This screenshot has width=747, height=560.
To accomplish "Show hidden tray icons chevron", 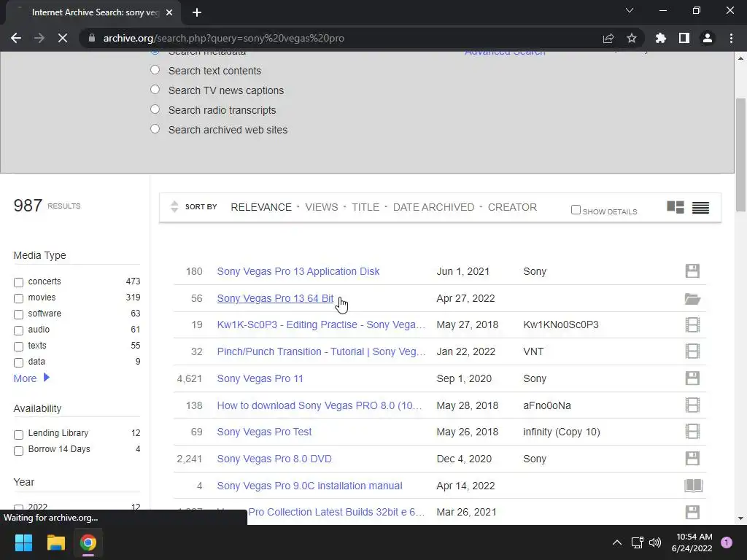I will [x=617, y=542].
